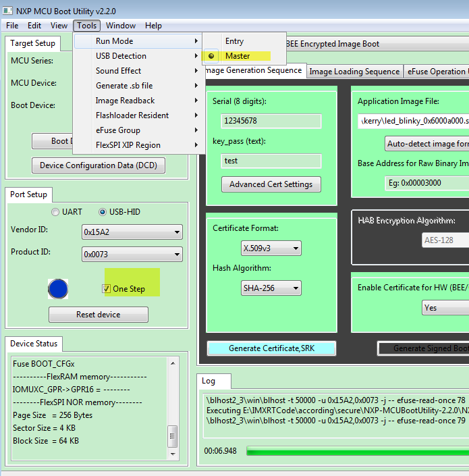Select the Target Setup tab
Viewport: 469px width, 476px height.
32,43
